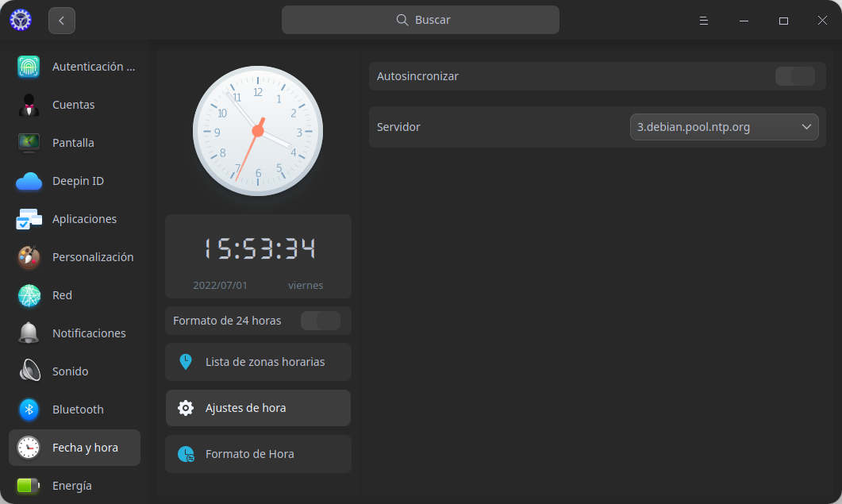Screen dimensions: 842x504
Task: Open the Energía battery icon
Action: 29,486
